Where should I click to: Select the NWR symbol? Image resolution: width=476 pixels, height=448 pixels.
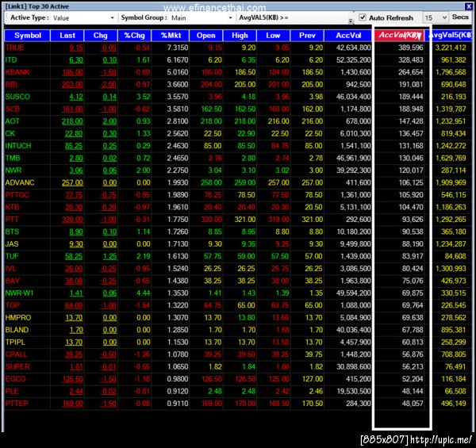pyautogui.click(x=13, y=170)
